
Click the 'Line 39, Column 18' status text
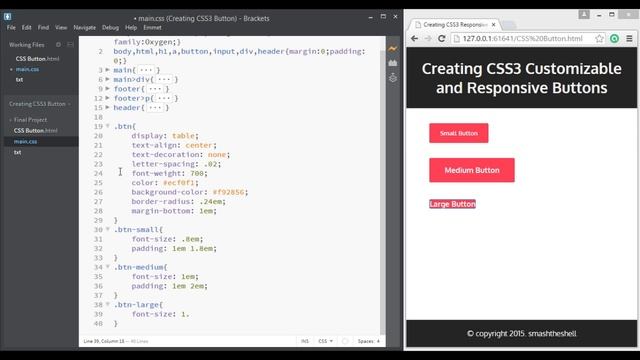[x=104, y=341]
